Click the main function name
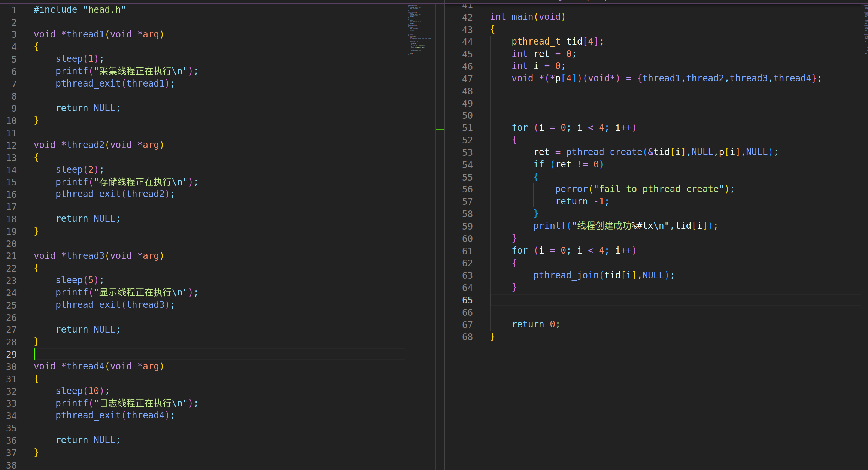Image resolution: width=868 pixels, height=470 pixels. (522, 17)
